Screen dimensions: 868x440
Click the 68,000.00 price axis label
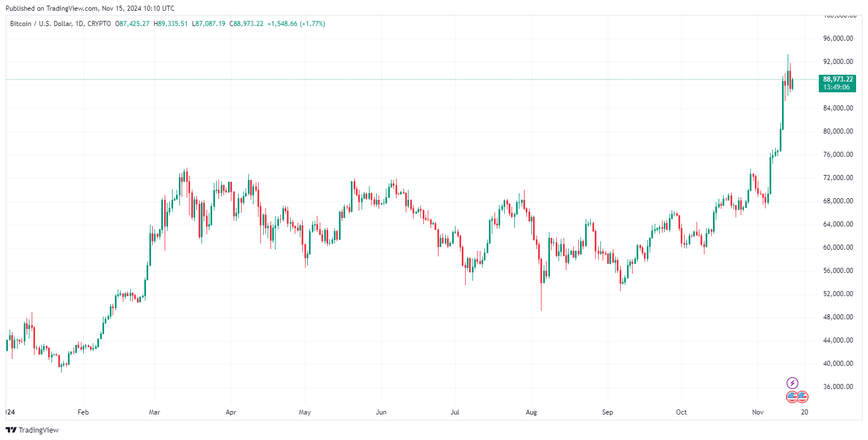839,201
